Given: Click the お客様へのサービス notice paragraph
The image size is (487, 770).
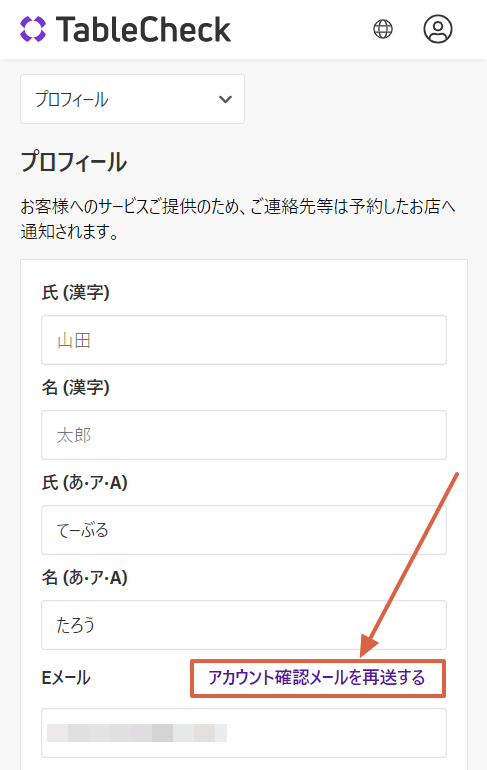Looking at the screenshot, I should 238,219.
